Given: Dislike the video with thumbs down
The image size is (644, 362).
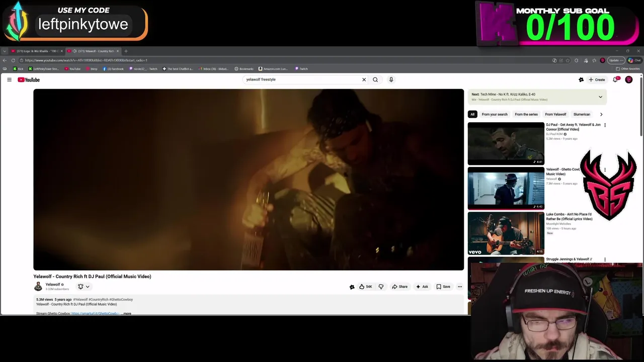Looking at the screenshot, I should click(381, 287).
